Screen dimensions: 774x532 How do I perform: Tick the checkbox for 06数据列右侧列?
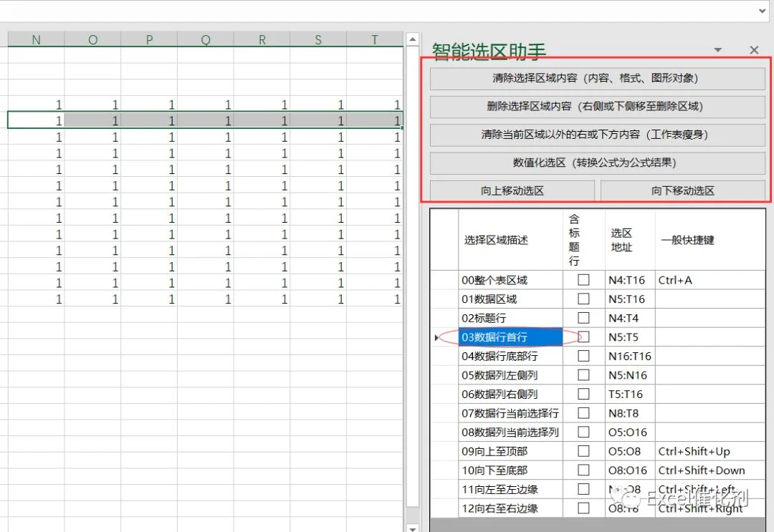tap(583, 394)
